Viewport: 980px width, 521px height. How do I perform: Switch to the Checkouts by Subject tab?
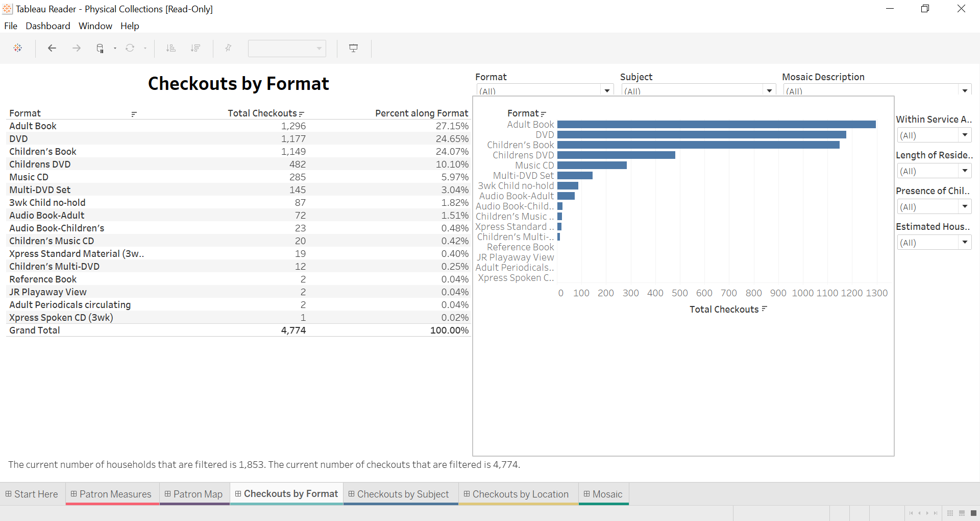[x=400, y=494]
